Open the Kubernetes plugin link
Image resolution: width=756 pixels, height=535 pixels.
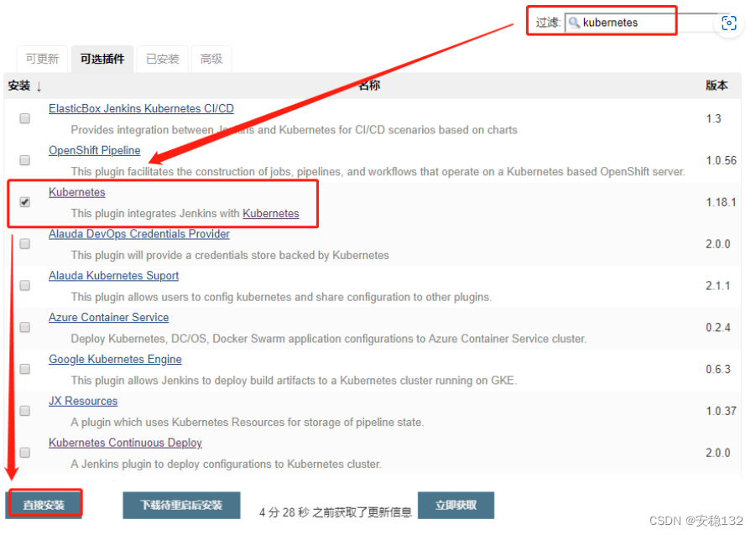coord(76,191)
